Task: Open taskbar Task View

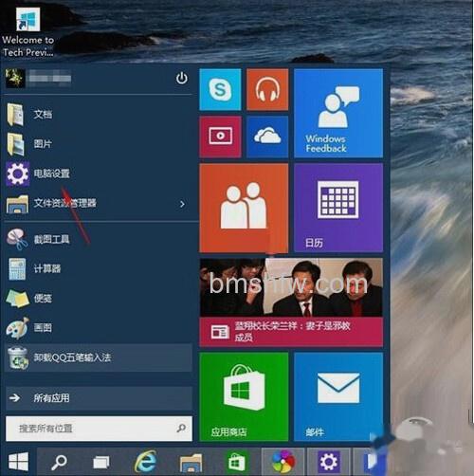Action: [x=101, y=462]
